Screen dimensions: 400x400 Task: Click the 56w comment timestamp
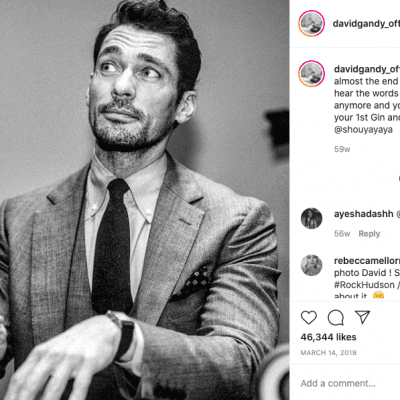point(342,234)
